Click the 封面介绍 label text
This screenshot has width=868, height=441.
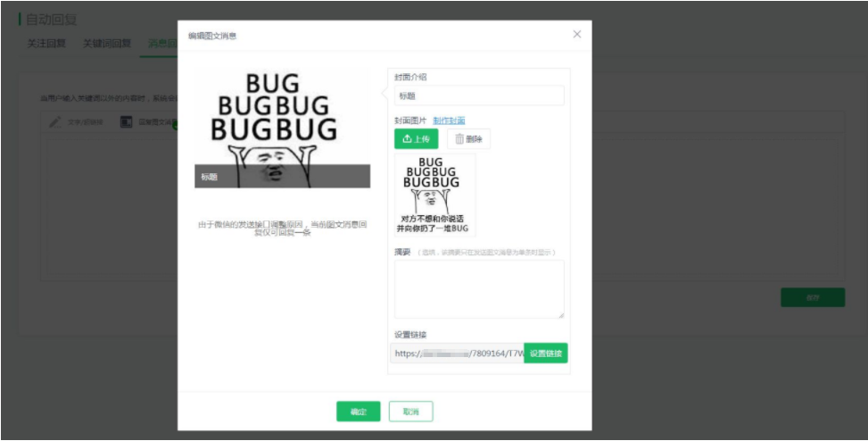410,77
